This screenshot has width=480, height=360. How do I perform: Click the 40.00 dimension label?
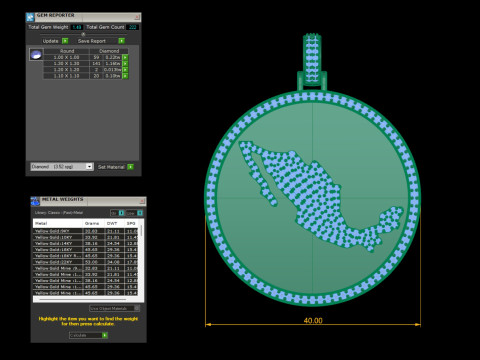tap(313, 320)
